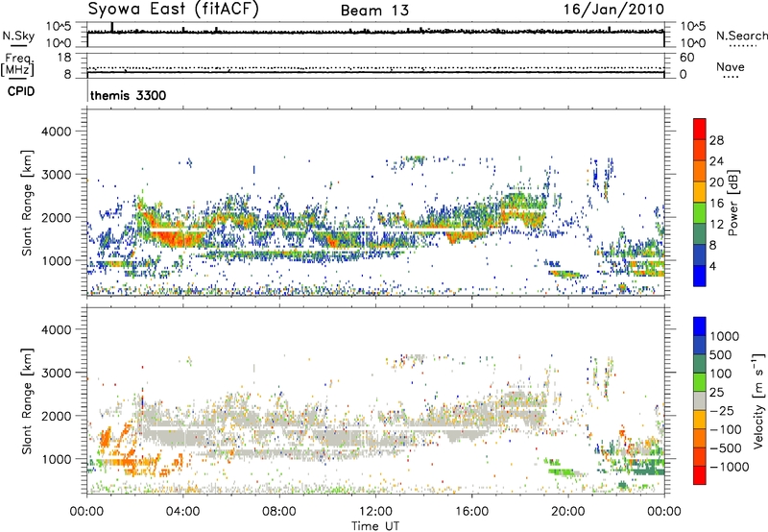This screenshot has width=768, height=532.
Task: Click the '12:00' time axis label
Action: [375, 512]
